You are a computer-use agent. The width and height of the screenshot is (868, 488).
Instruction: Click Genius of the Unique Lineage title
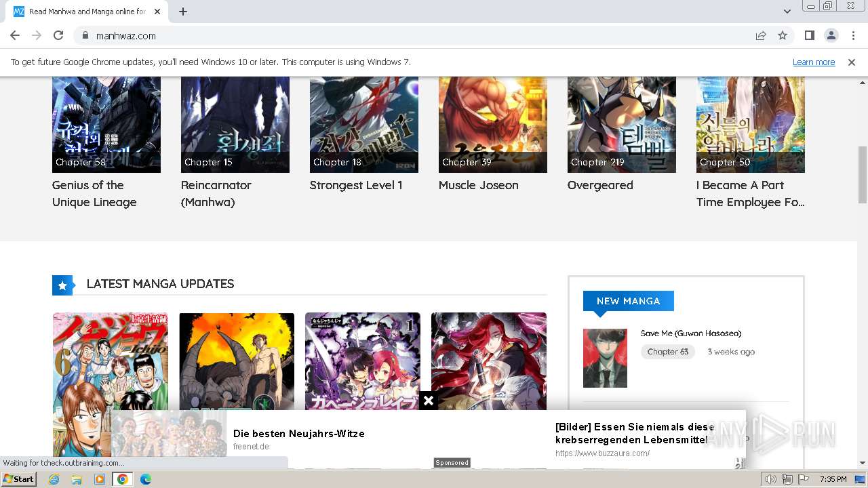(x=94, y=193)
